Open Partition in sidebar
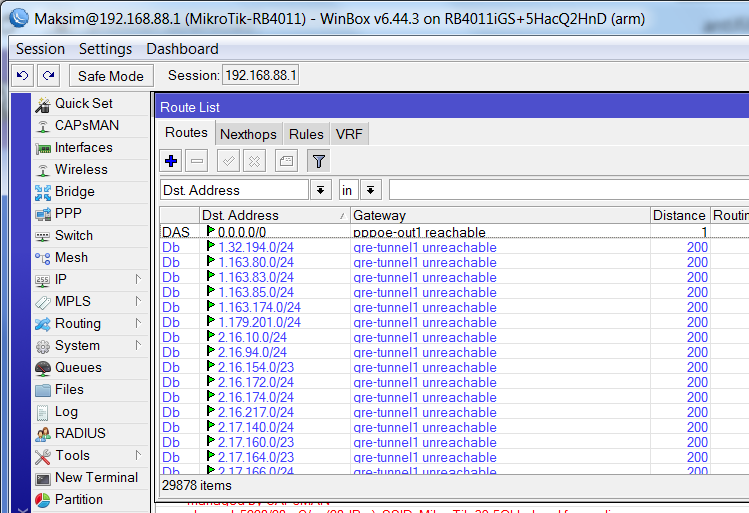This screenshot has width=749, height=513. 91,499
